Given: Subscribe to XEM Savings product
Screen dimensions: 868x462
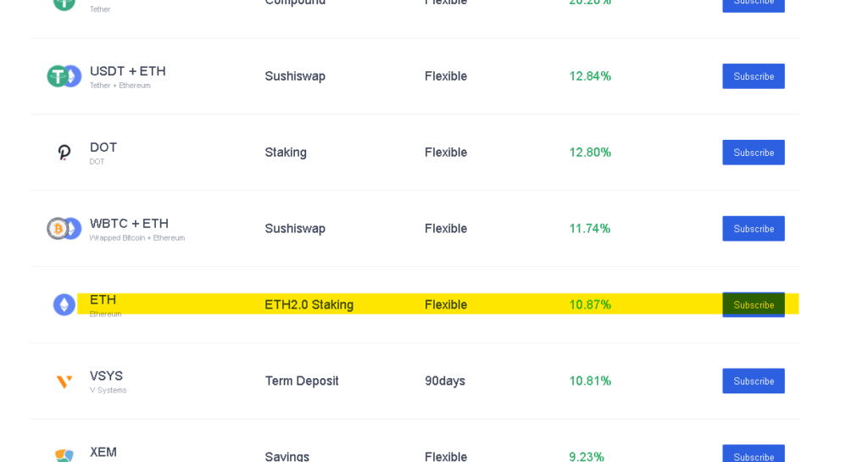Looking at the screenshot, I should coord(754,454).
